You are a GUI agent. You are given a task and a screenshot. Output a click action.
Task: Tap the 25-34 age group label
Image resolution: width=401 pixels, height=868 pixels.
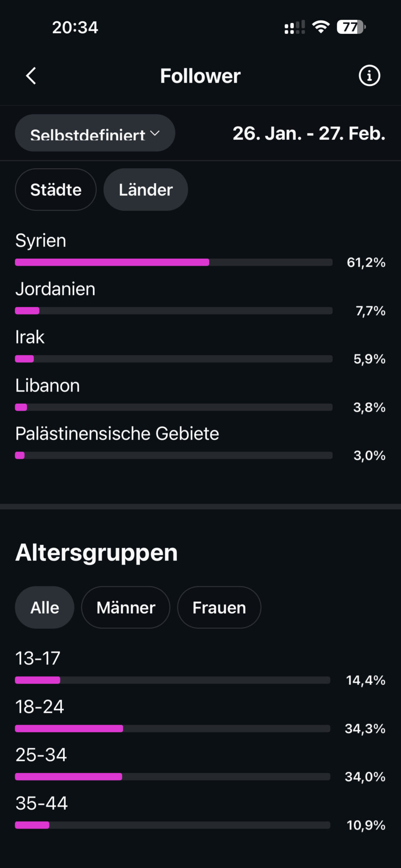tap(41, 755)
